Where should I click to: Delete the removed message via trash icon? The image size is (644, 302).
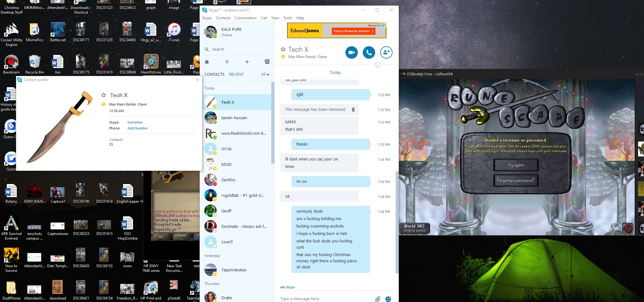[x=353, y=110]
